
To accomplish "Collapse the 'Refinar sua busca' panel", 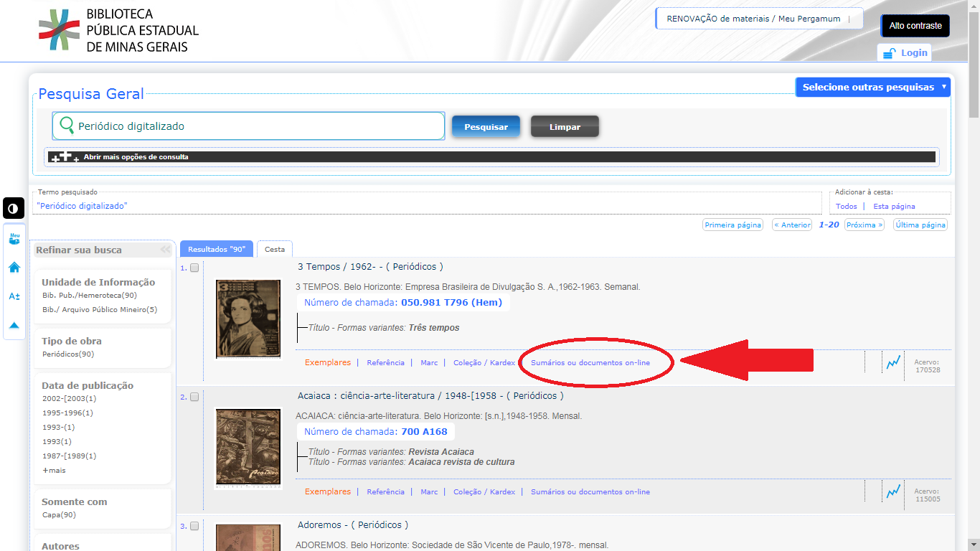I will click(166, 250).
